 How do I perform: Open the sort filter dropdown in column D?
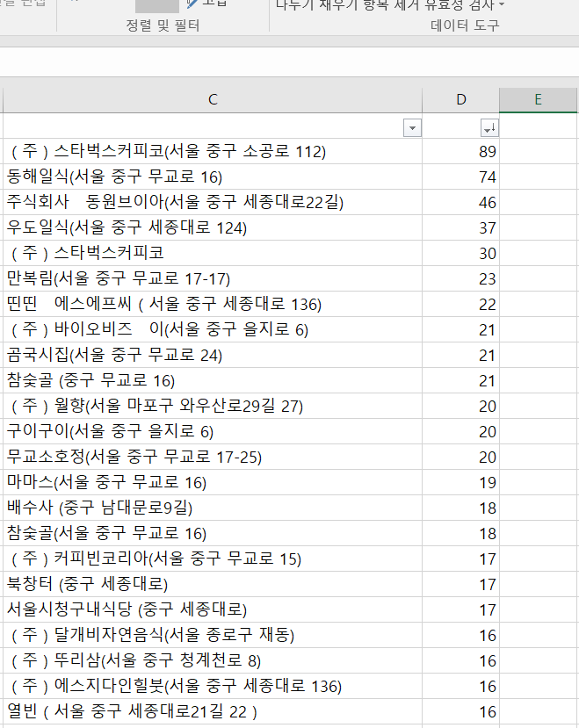point(489,128)
